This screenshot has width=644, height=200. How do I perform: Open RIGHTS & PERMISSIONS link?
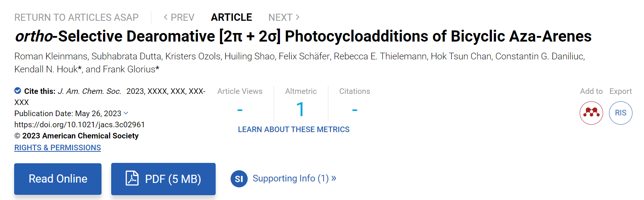pos(58,148)
